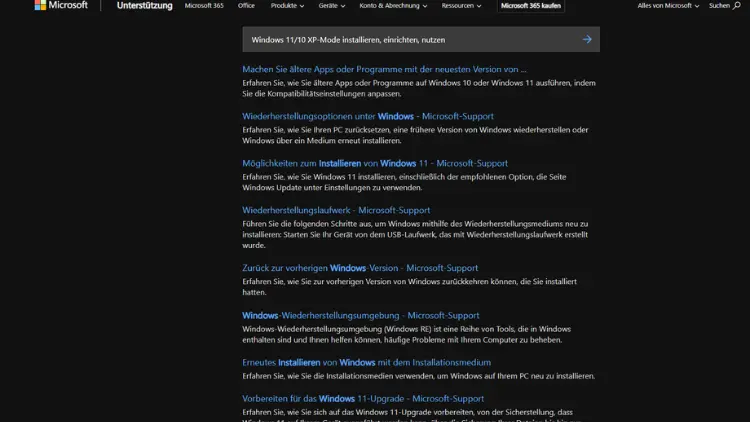This screenshot has height=422, width=750.
Task: Open Möglichkeiten zum Installieren von Windows 11
Action: pos(375,163)
